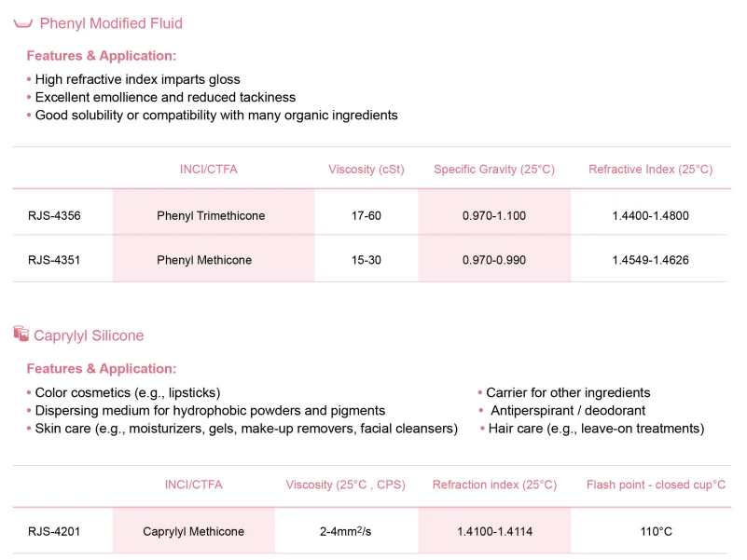Click the Refractive Index (25°C) column header

click(651, 170)
